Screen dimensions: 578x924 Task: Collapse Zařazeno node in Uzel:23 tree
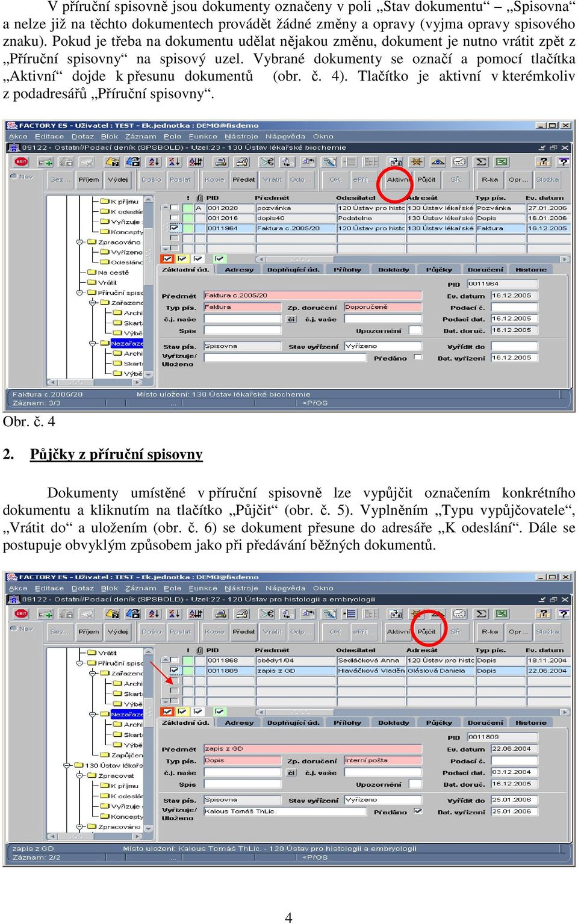pyautogui.click(x=93, y=303)
